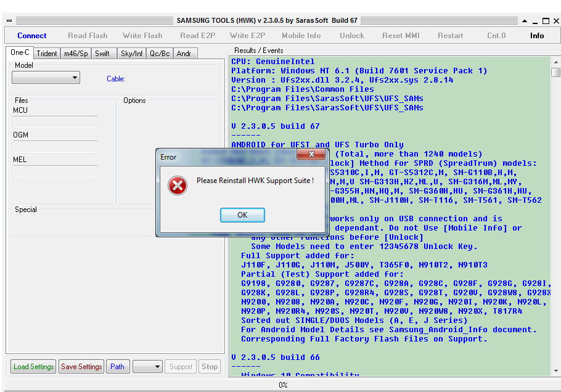Image resolution: width=561 pixels, height=392 pixels.
Task: Open the dropdown next to Path button
Action: tap(147, 367)
